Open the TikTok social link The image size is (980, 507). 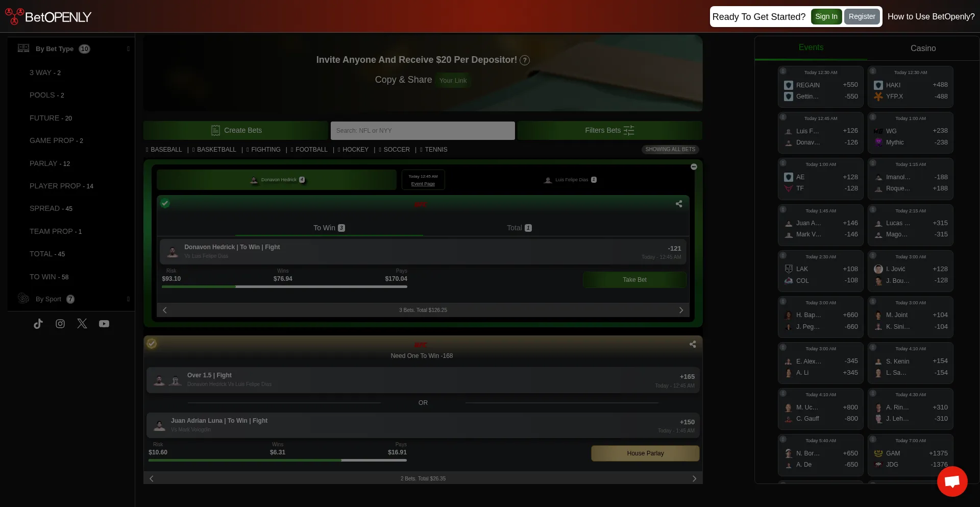38,324
